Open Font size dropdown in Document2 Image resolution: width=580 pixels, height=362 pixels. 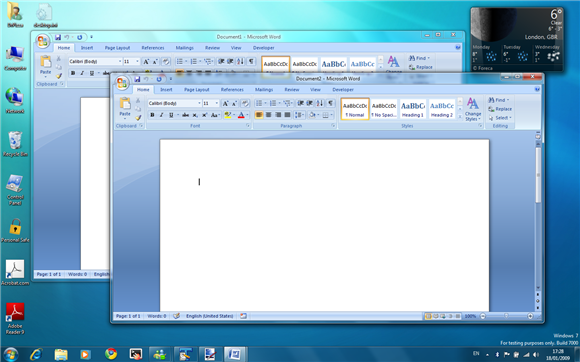tap(217, 104)
